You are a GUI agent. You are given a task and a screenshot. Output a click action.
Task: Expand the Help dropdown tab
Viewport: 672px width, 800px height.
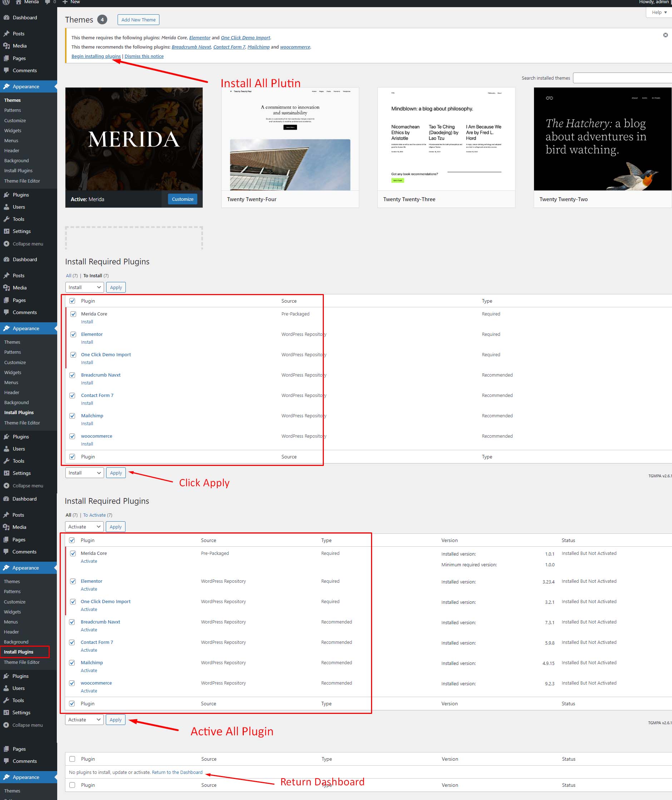click(x=659, y=12)
